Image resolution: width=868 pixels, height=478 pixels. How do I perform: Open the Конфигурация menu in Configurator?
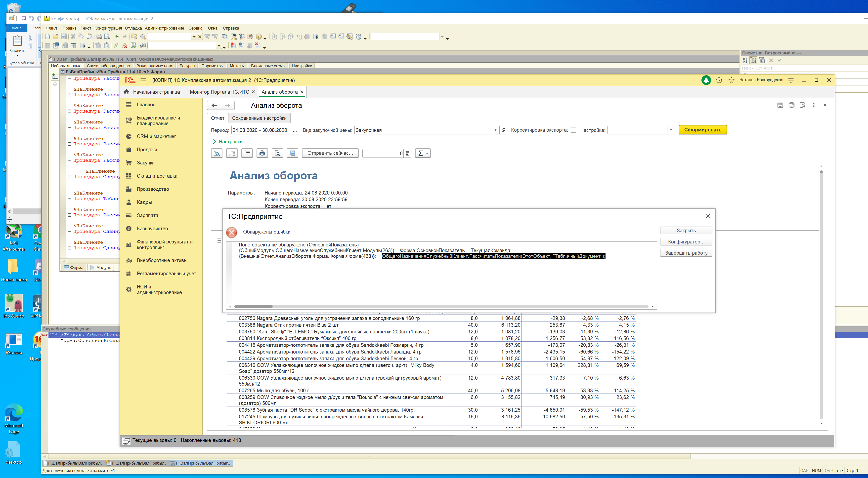(108, 28)
